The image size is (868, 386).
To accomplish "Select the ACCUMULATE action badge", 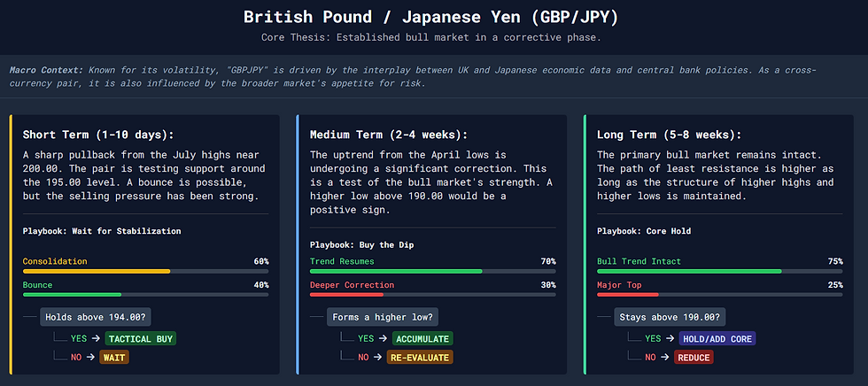I will 423,338.
